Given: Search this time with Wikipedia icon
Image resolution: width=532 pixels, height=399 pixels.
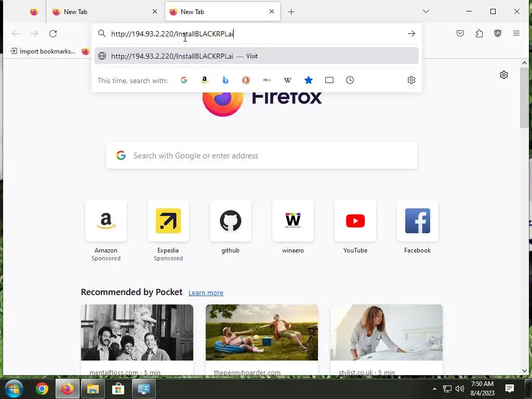Looking at the screenshot, I should 288,80.
